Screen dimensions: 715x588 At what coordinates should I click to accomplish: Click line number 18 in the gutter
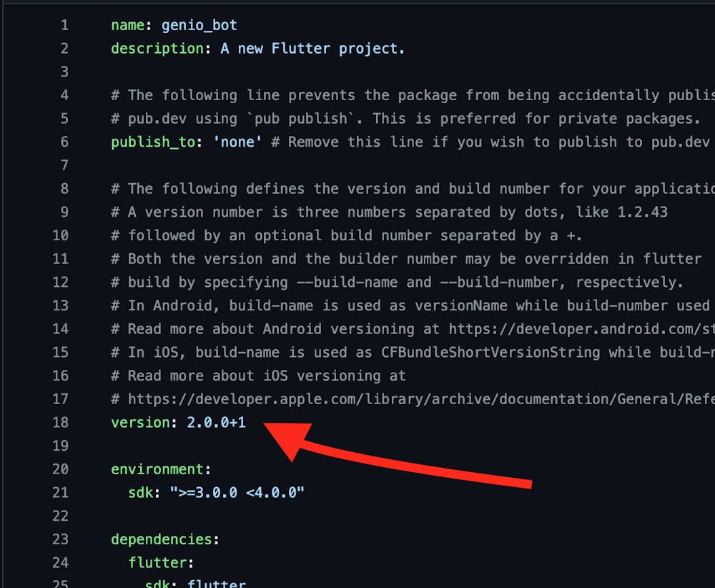[x=60, y=422]
